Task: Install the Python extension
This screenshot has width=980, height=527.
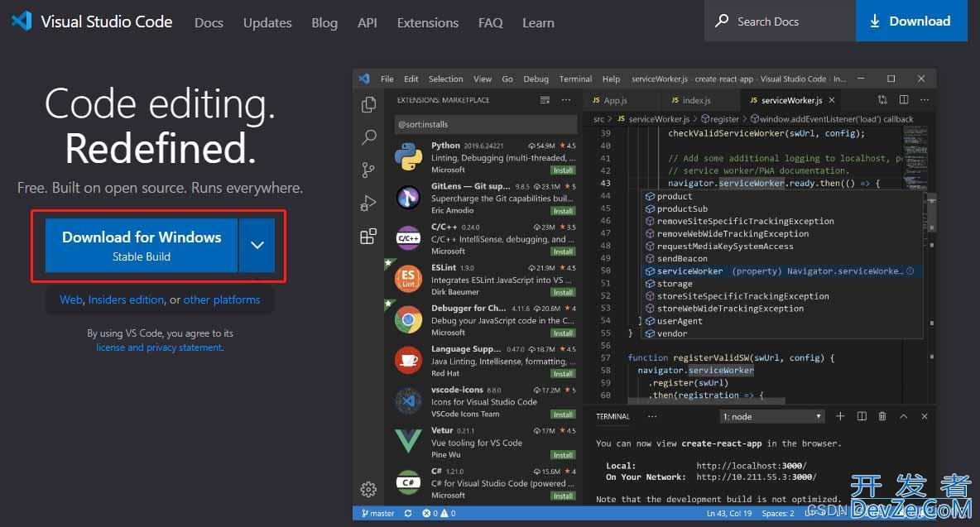Action: [x=563, y=170]
